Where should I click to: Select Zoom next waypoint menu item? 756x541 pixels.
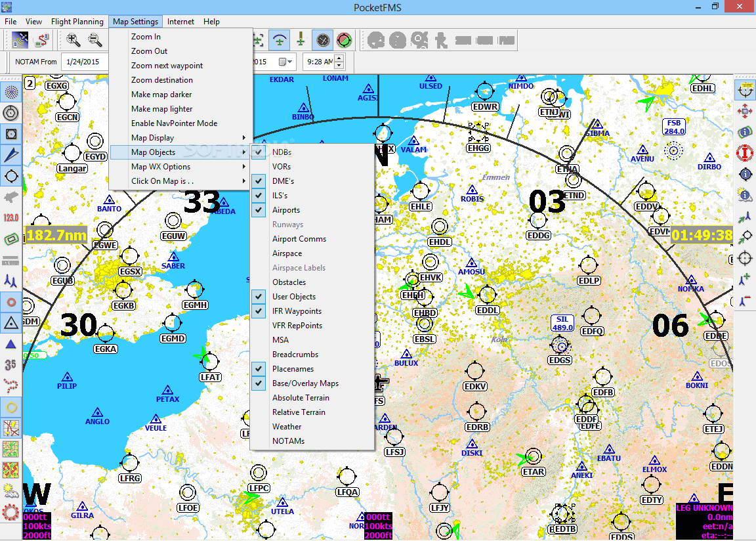click(x=181, y=65)
